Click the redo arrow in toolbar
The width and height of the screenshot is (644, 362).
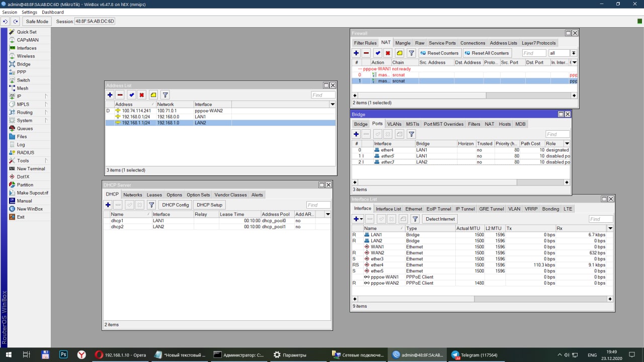click(16, 21)
